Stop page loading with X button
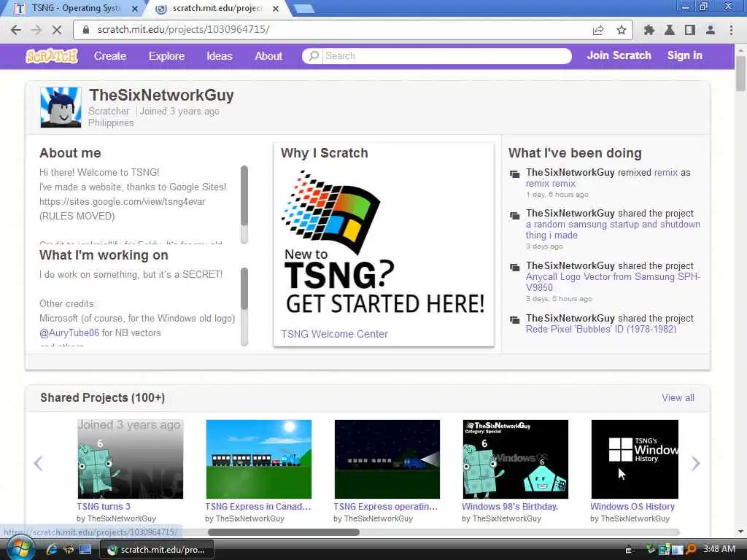Image resolution: width=747 pixels, height=560 pixels. tap(56, 30)
